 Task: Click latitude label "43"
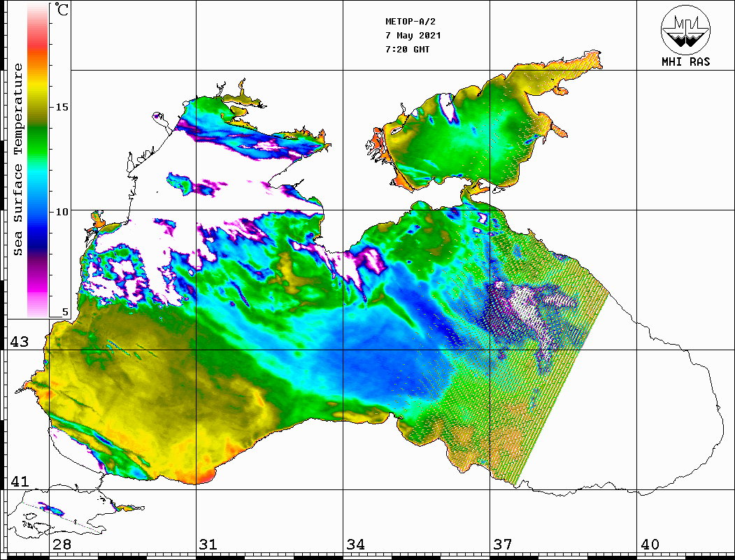coord(20,342)
